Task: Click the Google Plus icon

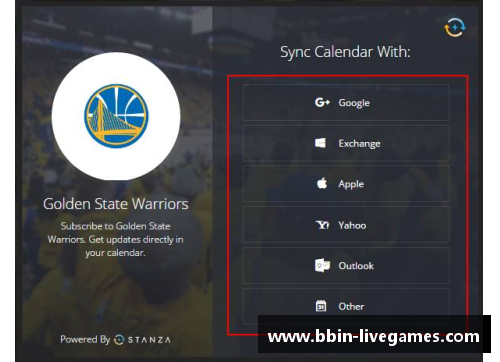Action: (x=322, y=102)
